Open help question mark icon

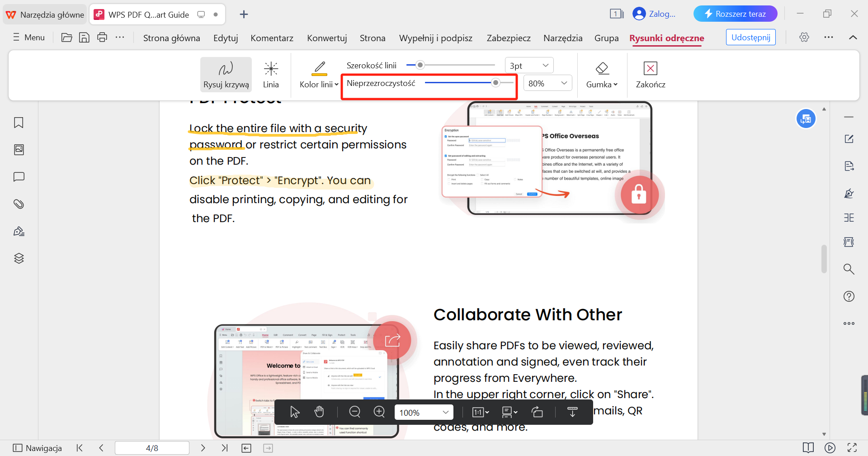(849, 296)
